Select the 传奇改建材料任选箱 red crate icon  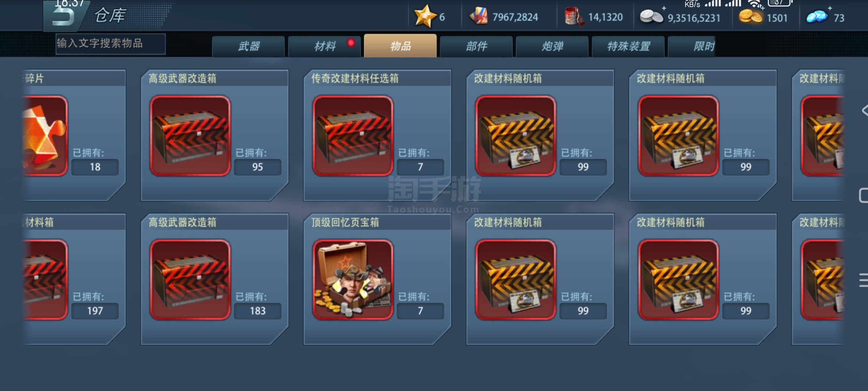(353, 135)
